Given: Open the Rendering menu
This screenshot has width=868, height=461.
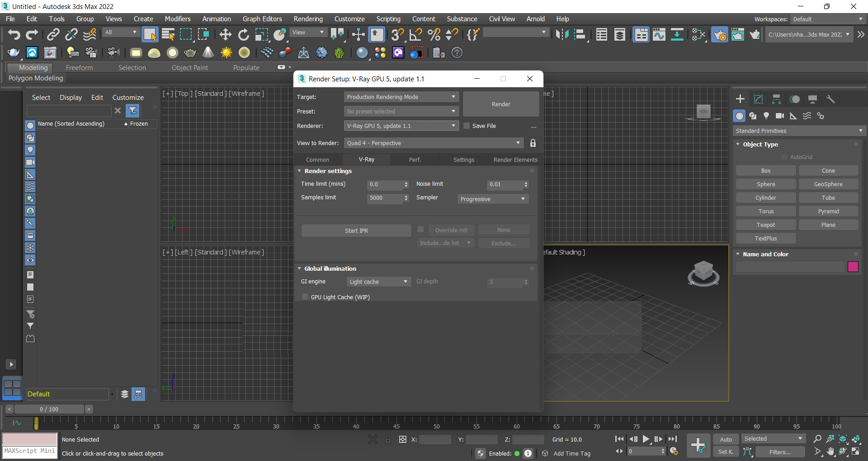Looking at the screenshot, I should point(308,19).
